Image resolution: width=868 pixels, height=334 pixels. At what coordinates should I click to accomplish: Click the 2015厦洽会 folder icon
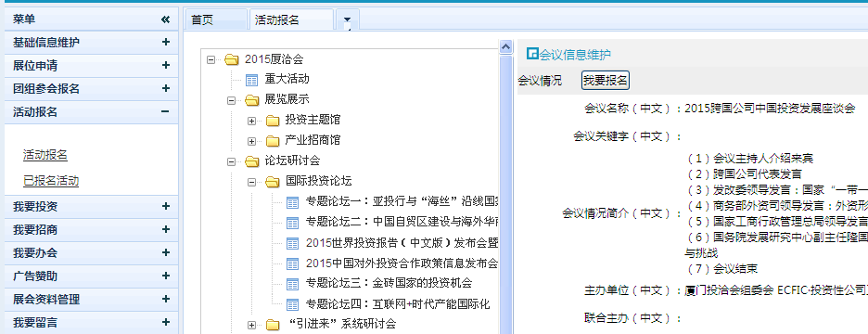232,59
